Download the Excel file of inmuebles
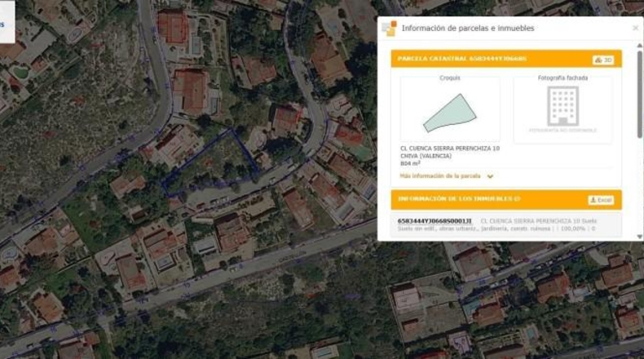The image size is (644, 359). [x=601, y=200]
